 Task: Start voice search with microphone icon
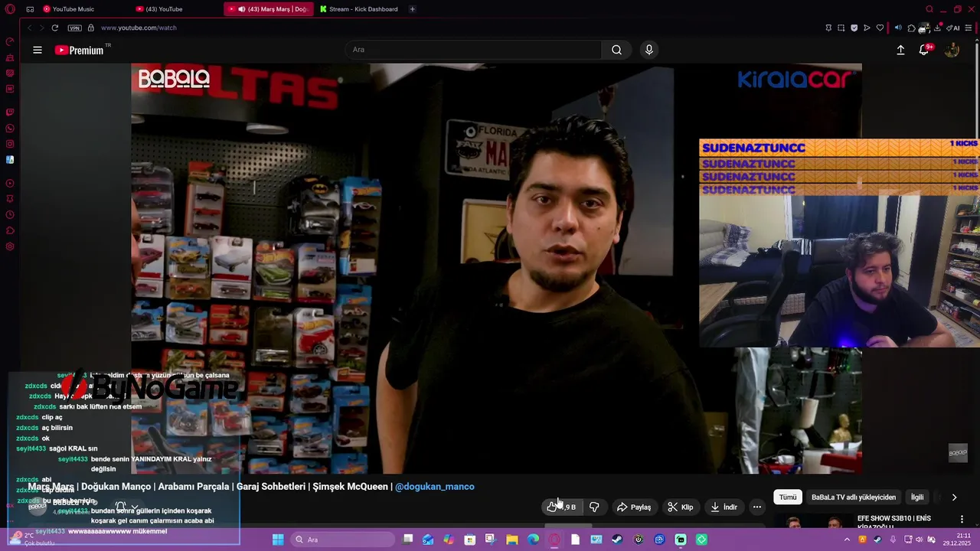[649, 50]
